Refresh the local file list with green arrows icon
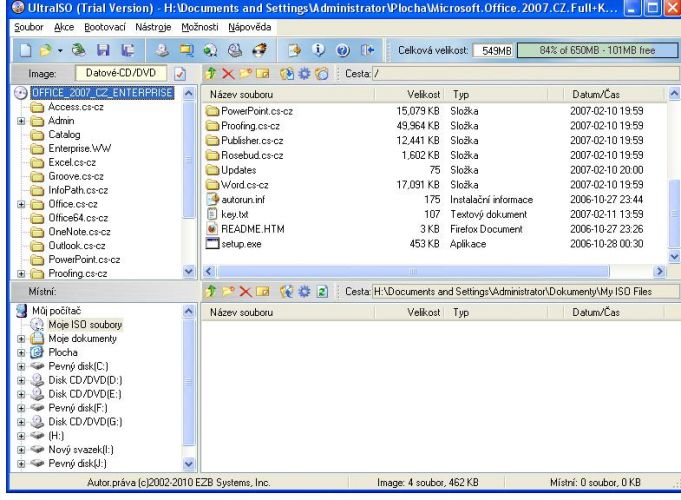This screenshot has height=500, width=681. point(322,291)
